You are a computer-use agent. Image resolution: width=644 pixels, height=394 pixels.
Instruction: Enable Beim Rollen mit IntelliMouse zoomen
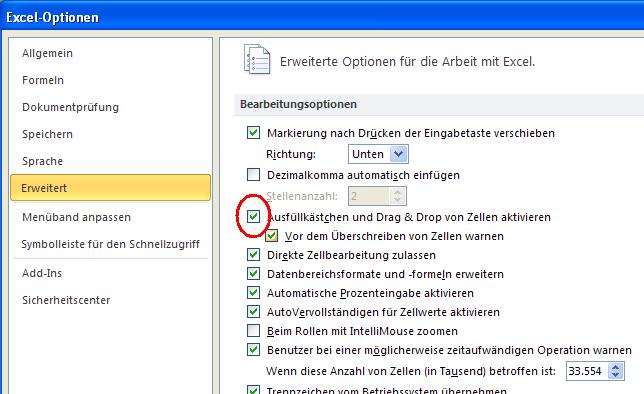point(253,330)
